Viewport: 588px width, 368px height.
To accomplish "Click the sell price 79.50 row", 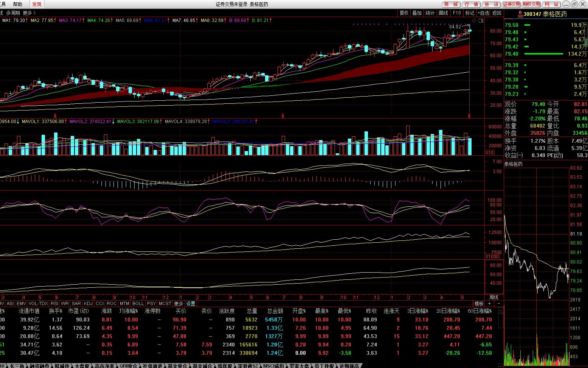I will coord(546,25).
